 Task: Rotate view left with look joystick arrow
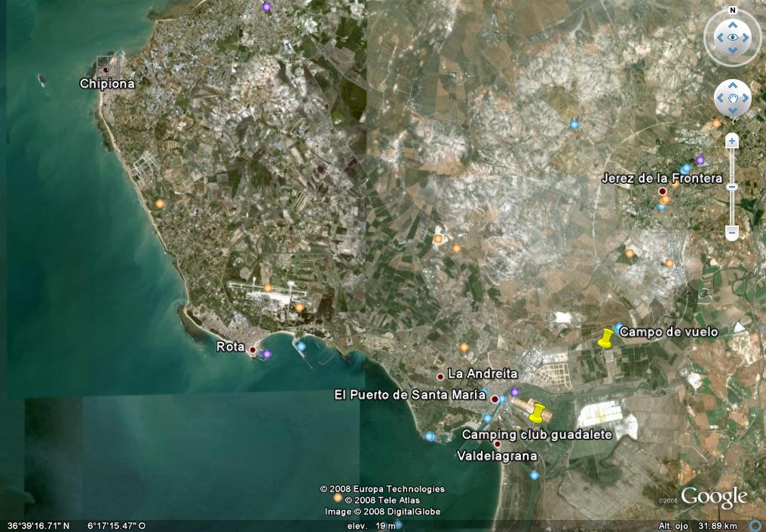click(719, 38)
